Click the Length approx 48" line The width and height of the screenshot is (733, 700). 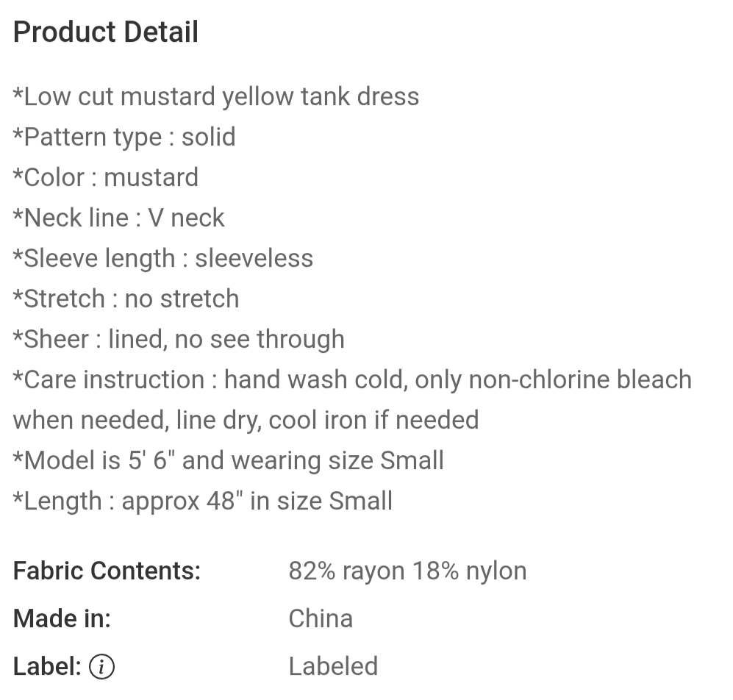coord(202,501)
